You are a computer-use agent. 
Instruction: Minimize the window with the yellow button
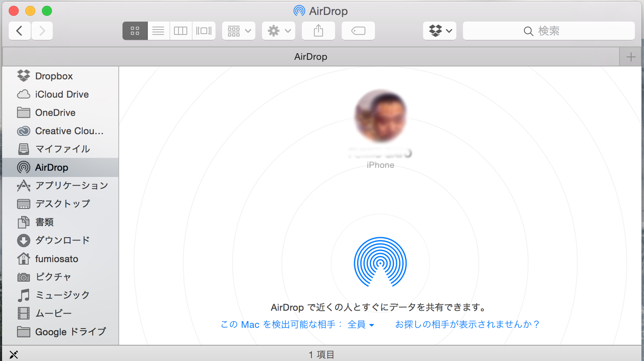(30, 11)
